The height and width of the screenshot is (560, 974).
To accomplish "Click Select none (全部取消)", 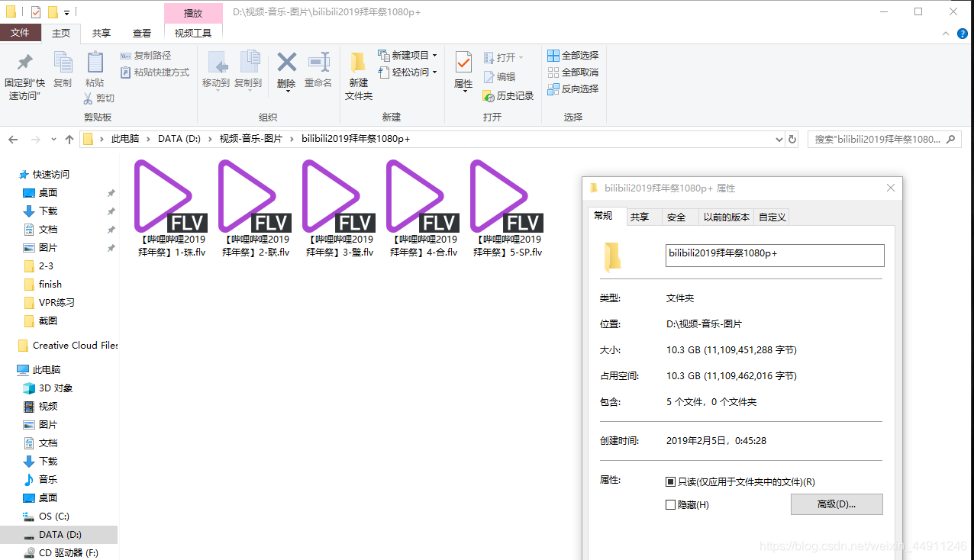I will coord(572,72).
